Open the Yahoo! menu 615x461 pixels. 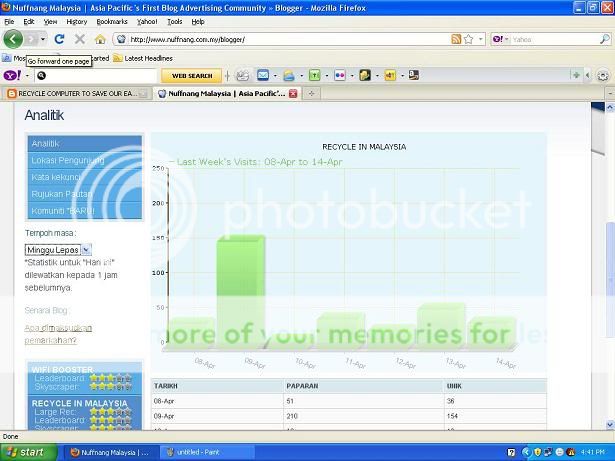147,22
